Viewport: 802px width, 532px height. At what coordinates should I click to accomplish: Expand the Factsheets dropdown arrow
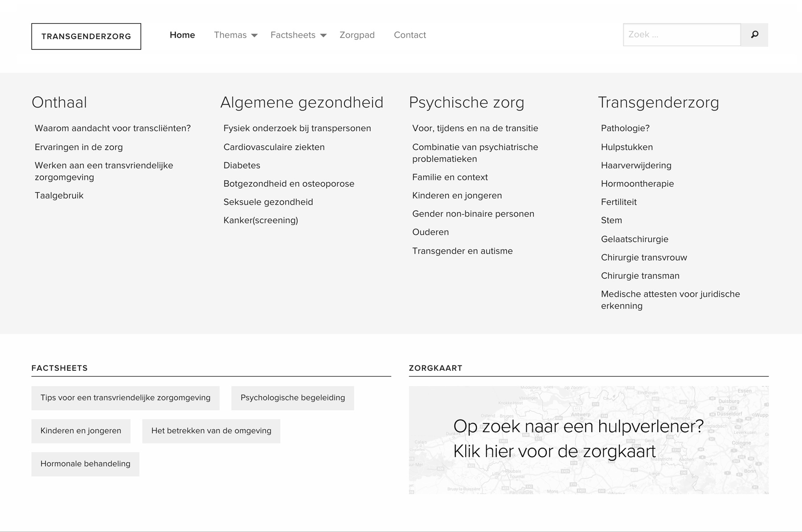pos(323,36)
